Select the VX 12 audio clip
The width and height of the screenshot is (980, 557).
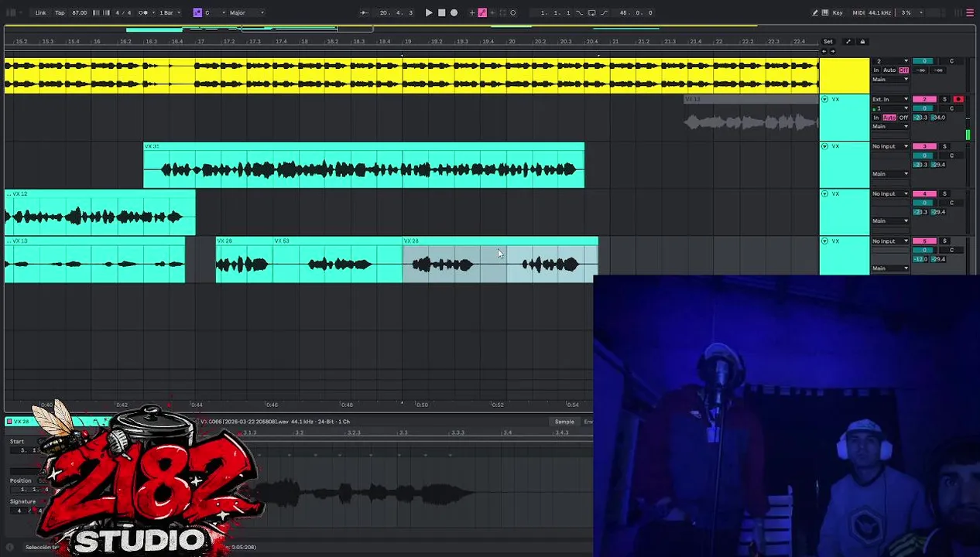(100, 213)
